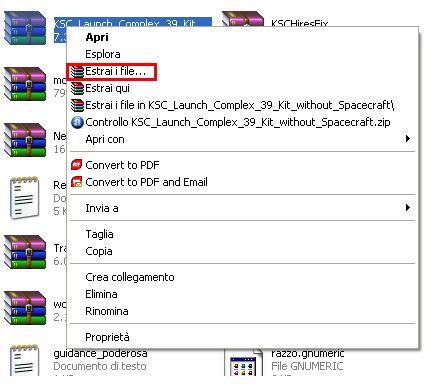Select the notepad document icon beside 'Re'
433x386 pixels.
25,198
